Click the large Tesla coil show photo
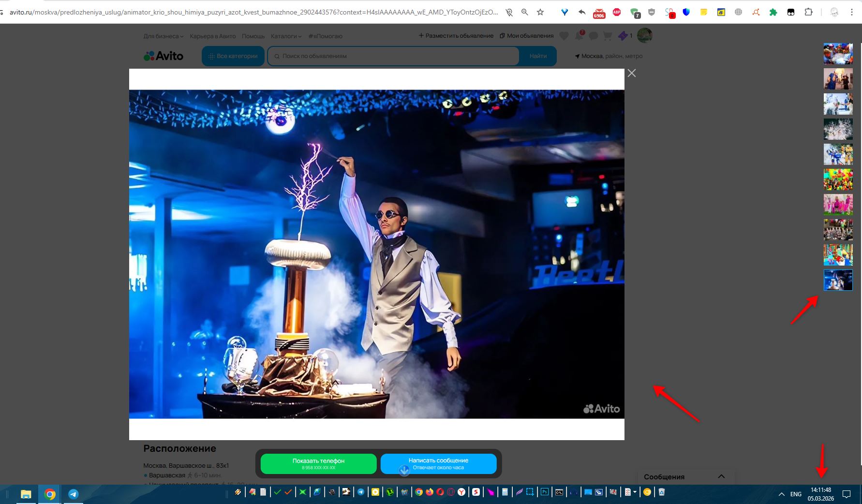The width and height of the screenshot is (862, 504). [376, 254]
